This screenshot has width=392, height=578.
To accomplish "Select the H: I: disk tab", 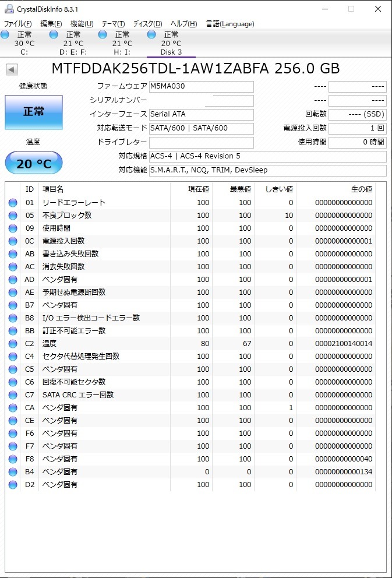I will [x=122, y=43].
